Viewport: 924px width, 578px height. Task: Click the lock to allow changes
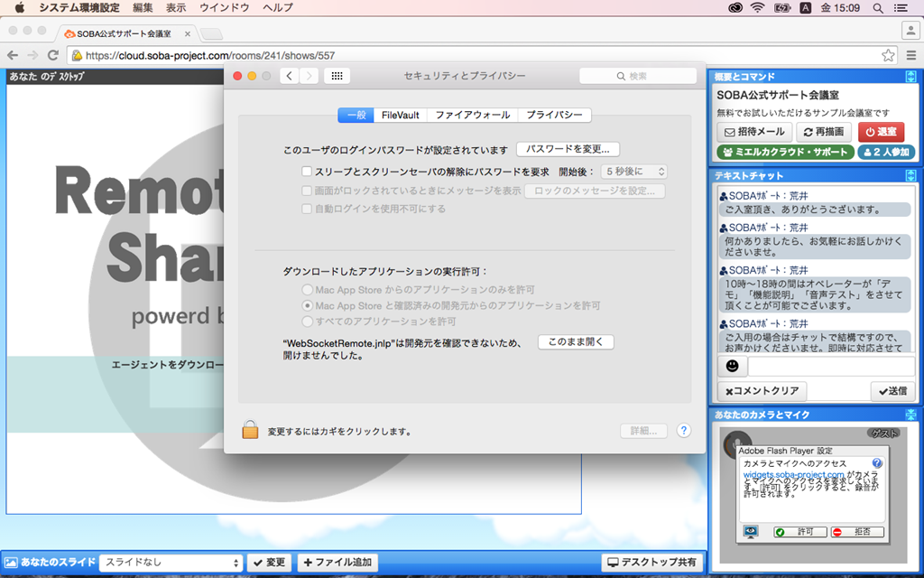tap(250, 429)
